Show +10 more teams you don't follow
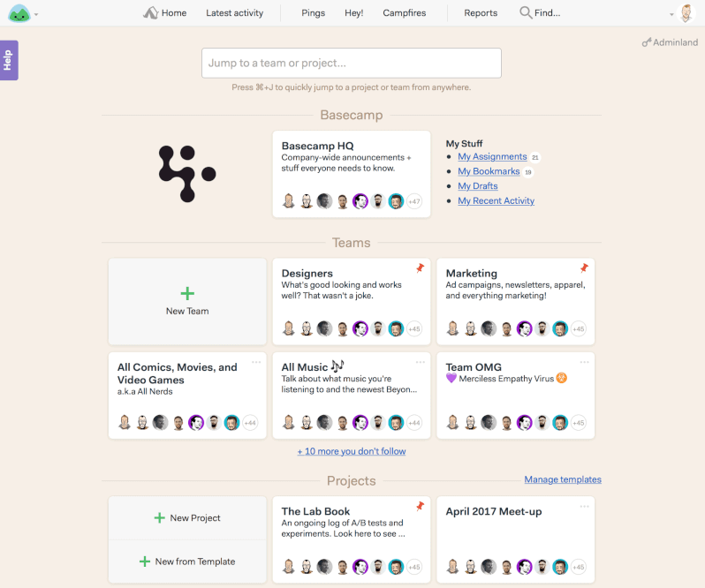705x588 pixels. [x=351, y=451]
